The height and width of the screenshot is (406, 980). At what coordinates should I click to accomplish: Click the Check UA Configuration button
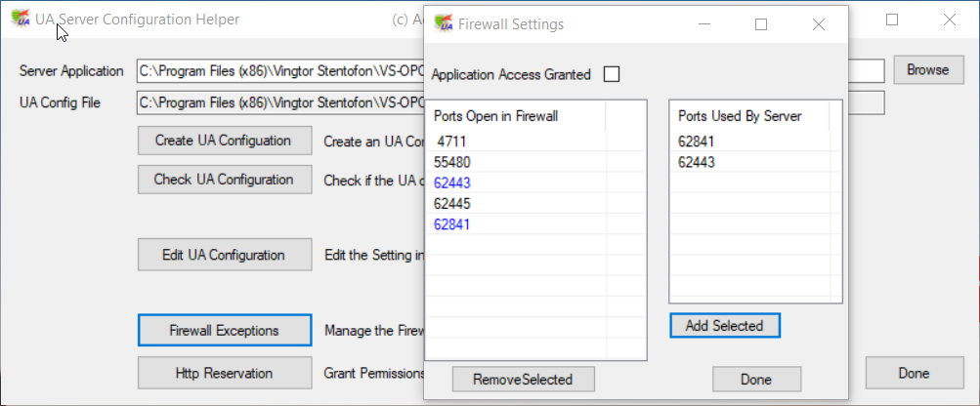[224, 180]
